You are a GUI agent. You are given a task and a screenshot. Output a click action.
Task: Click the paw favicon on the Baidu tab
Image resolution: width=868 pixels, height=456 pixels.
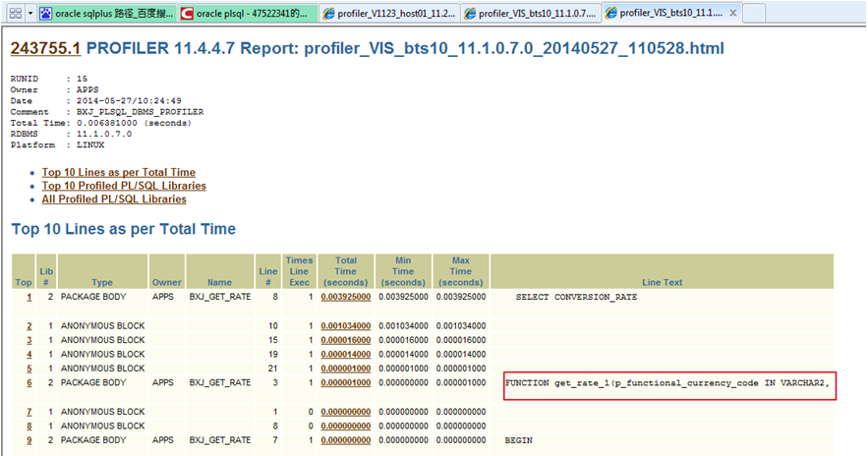coord(46,14)
